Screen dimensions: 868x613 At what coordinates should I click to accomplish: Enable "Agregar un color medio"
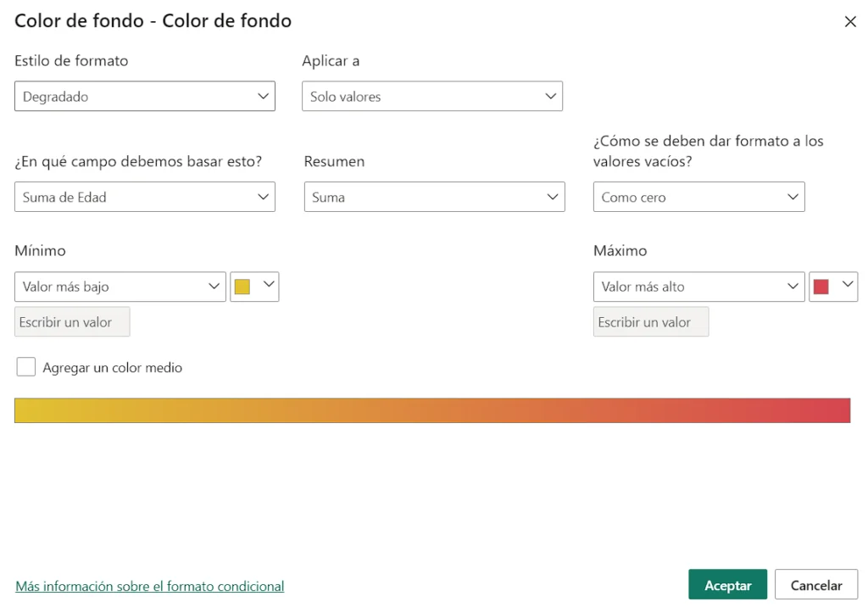coord(25,366)
